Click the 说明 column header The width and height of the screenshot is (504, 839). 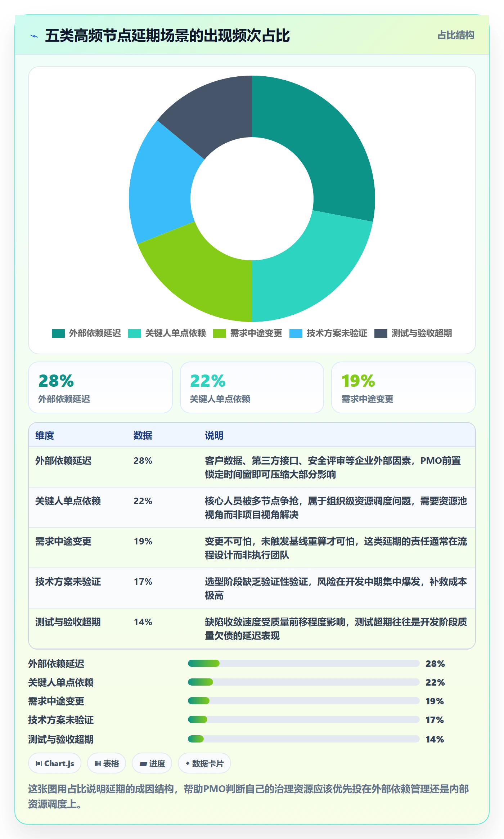(214, 435)
